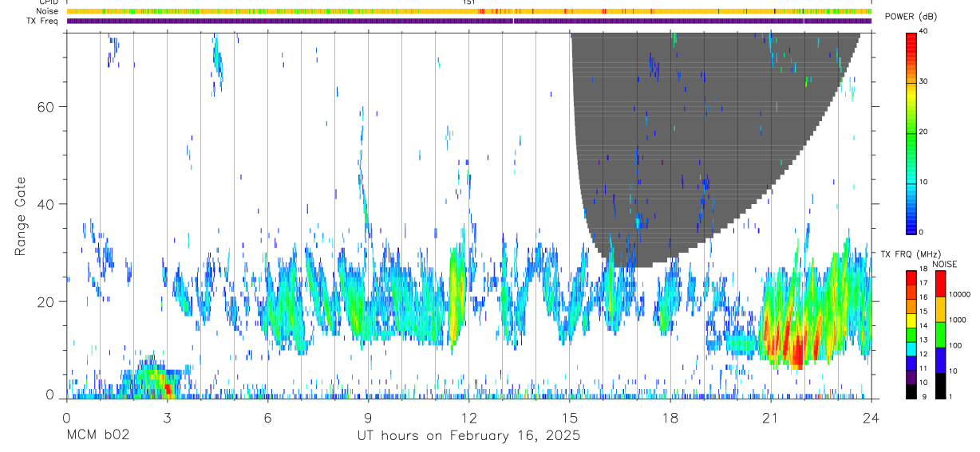980x452 pixels.
Task: Click the 3 hour tick on UT axis
Action: tap(167, 417)
